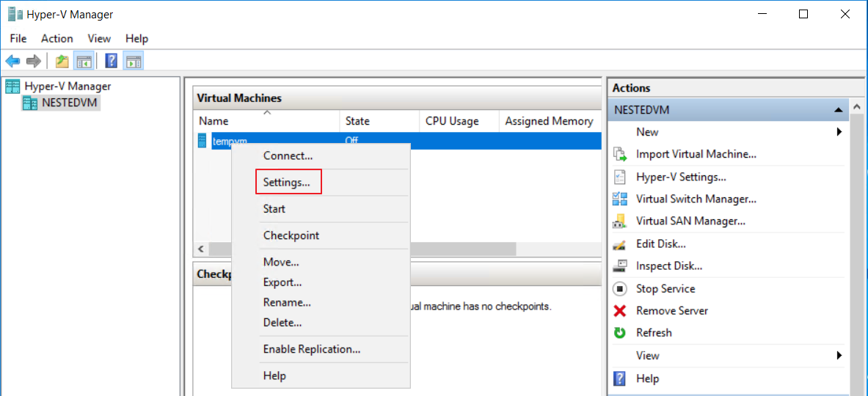Sort by the State column header
Image resolution: width=868 pixels, height=396 pixels.
pos(358,121)
